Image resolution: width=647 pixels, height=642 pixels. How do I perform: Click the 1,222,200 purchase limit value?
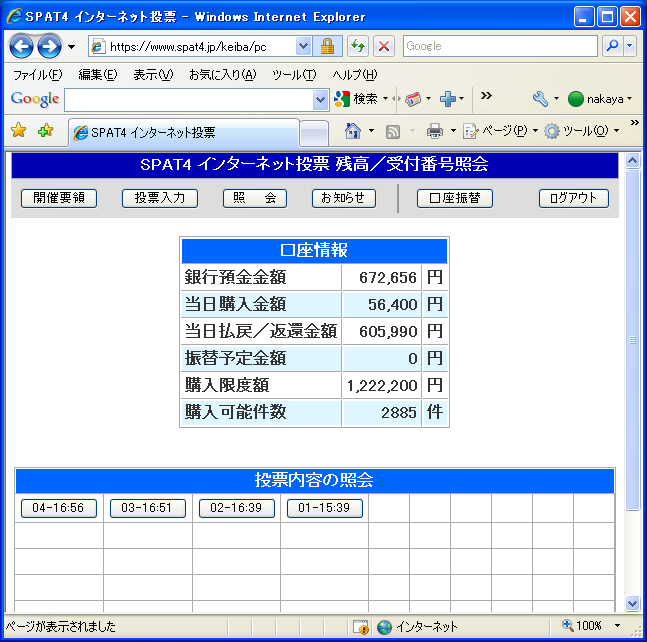382,386
